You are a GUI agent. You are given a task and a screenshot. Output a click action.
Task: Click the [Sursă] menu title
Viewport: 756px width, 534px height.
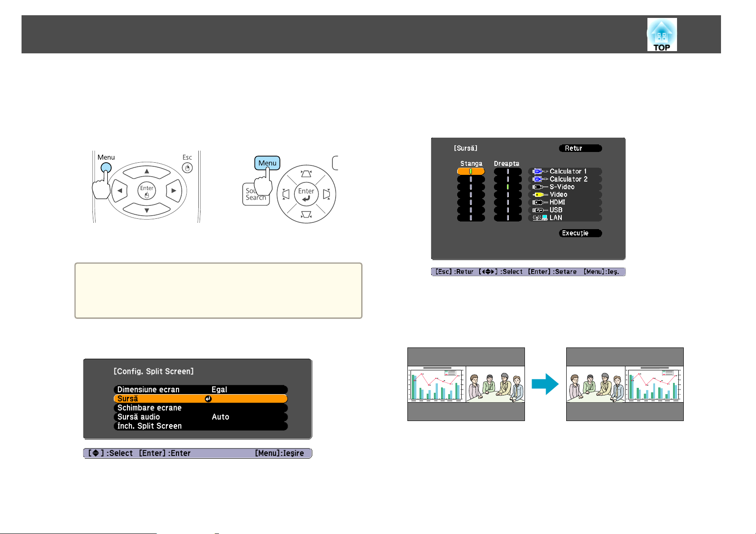466,148
